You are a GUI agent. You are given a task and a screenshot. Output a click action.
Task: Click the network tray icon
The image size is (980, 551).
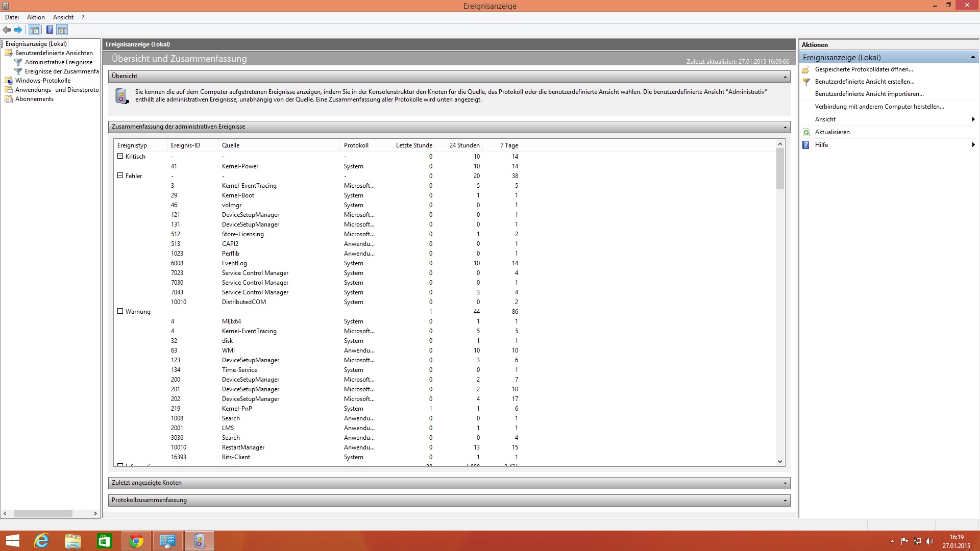[x=917, y=541]
